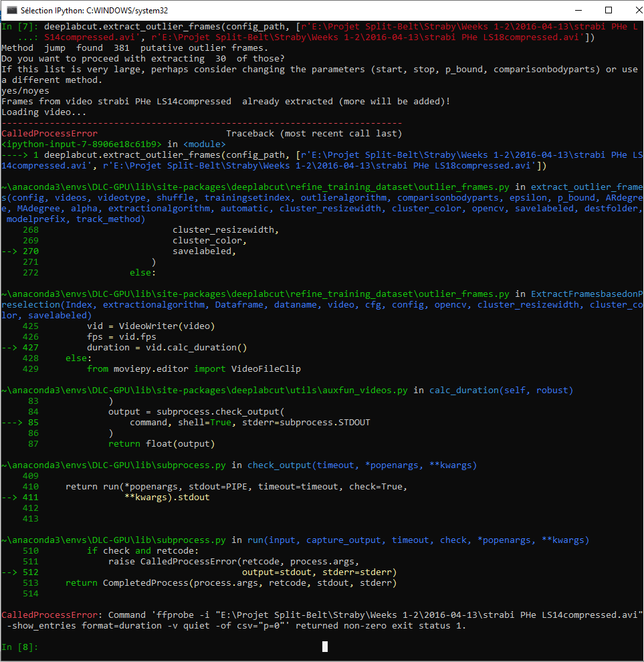Click line 512 'output=stdout, stderr=stderr)'
Image resolution: width=644 pixels, height=662 pixels.
click(x=199, y=572)
